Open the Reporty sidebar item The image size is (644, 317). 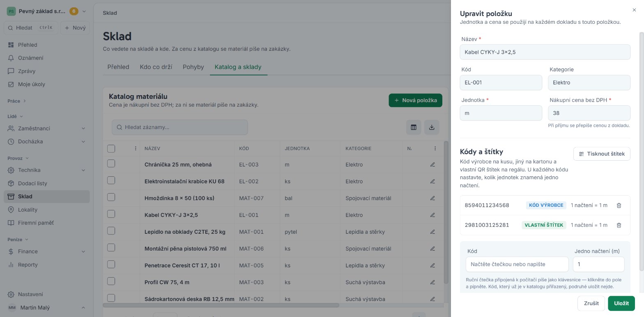(46, 265)
